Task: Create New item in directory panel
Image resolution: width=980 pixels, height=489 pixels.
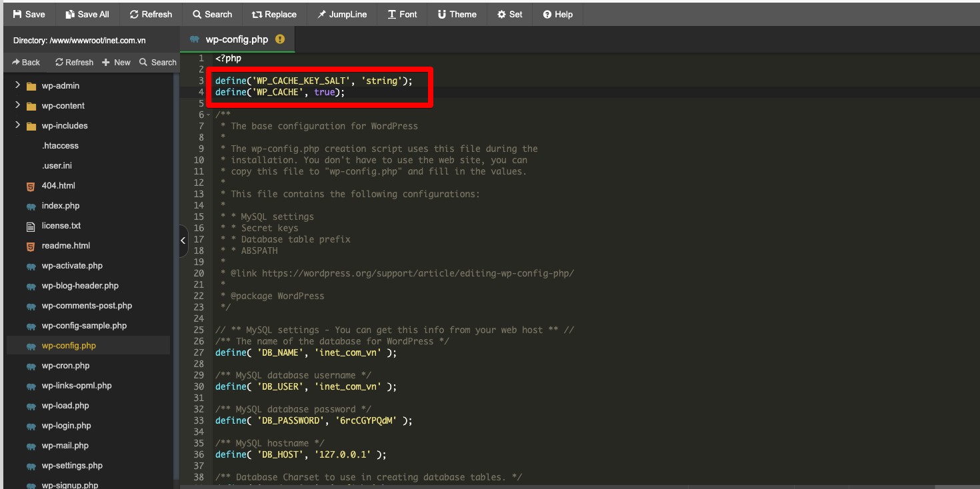Action: click(x=116, y=62)
